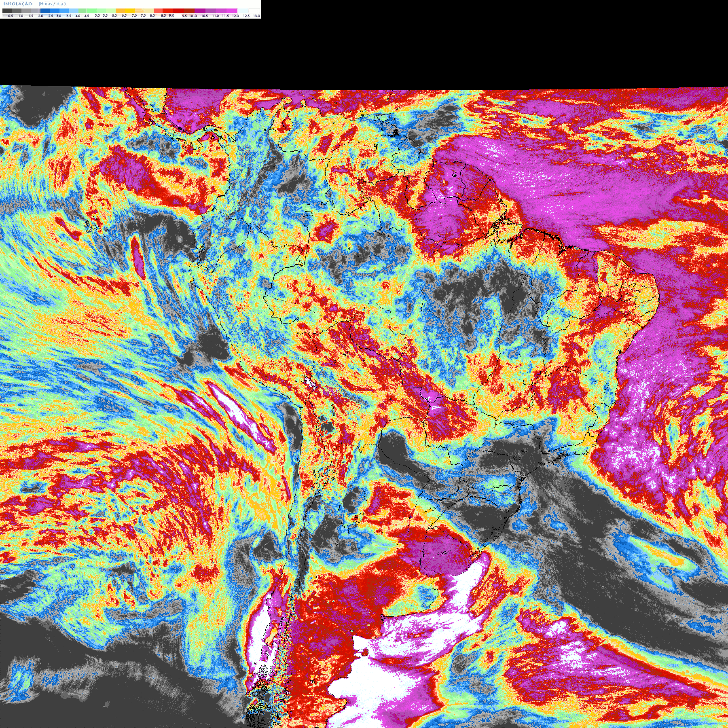Select the bright magenta swatch before 12.0
The height and width of the screenshot is (728, 728).
coord(232,11)
